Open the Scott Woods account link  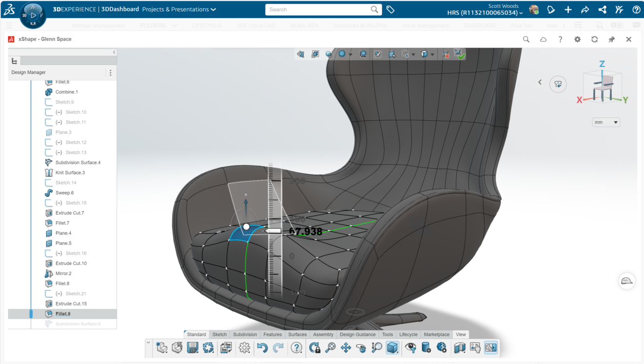(503, 6)
